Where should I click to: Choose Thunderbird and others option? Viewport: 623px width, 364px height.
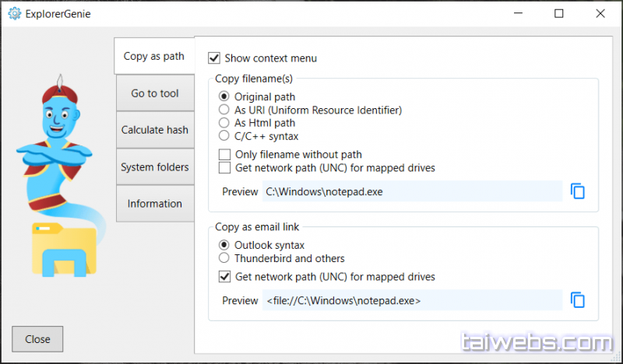click(x=224, y=258)
